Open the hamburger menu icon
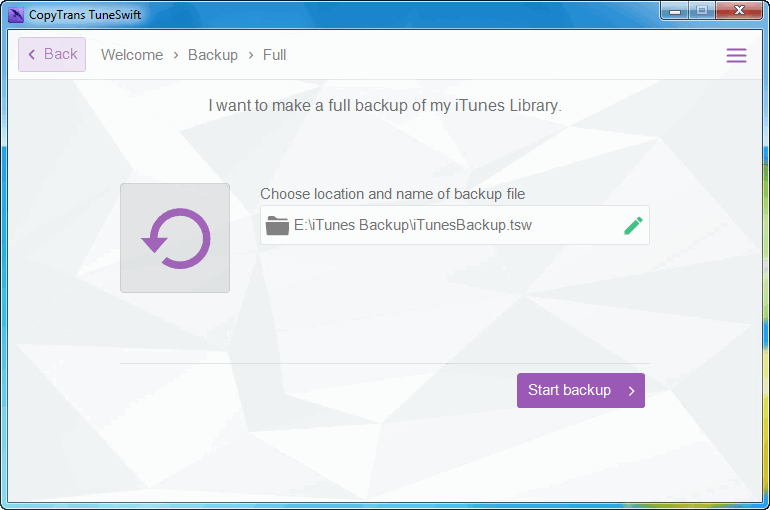770x510 pixels. click(736, 55)
